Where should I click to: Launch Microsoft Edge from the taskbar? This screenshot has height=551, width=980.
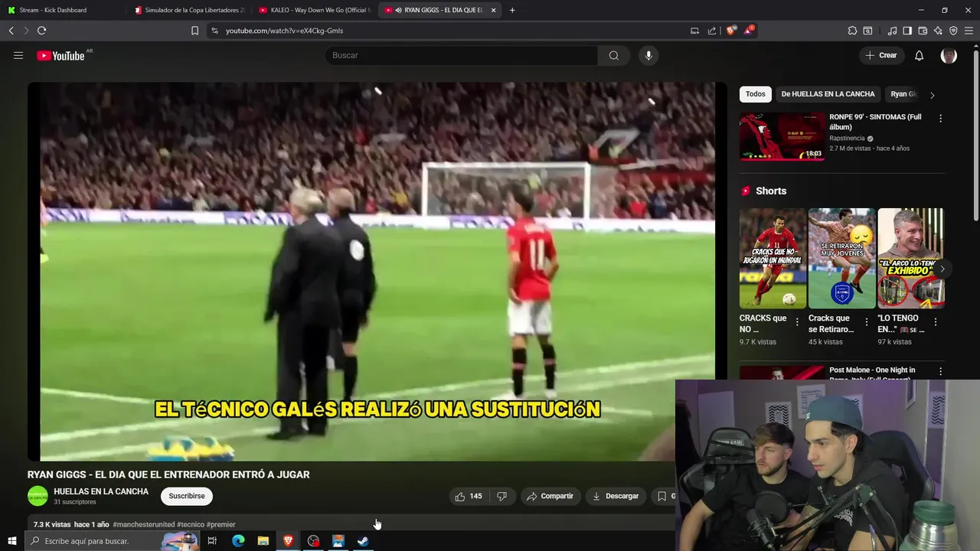coord(238,541)
